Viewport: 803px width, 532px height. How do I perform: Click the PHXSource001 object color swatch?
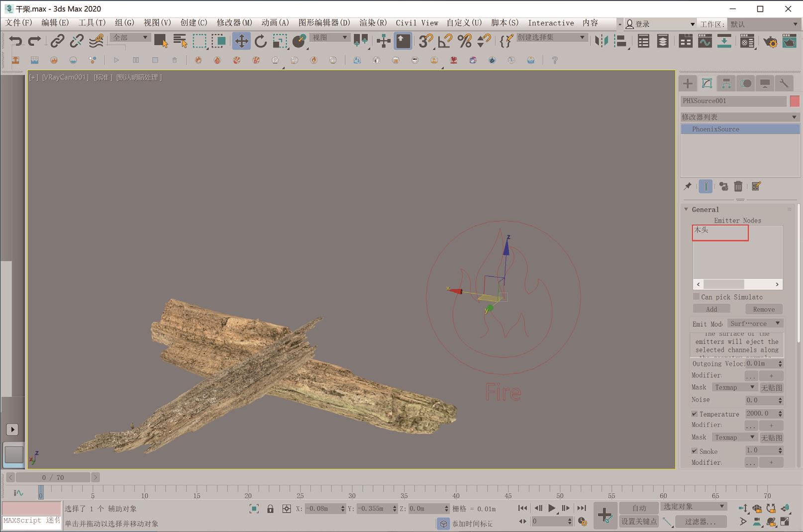coord(795,101)
